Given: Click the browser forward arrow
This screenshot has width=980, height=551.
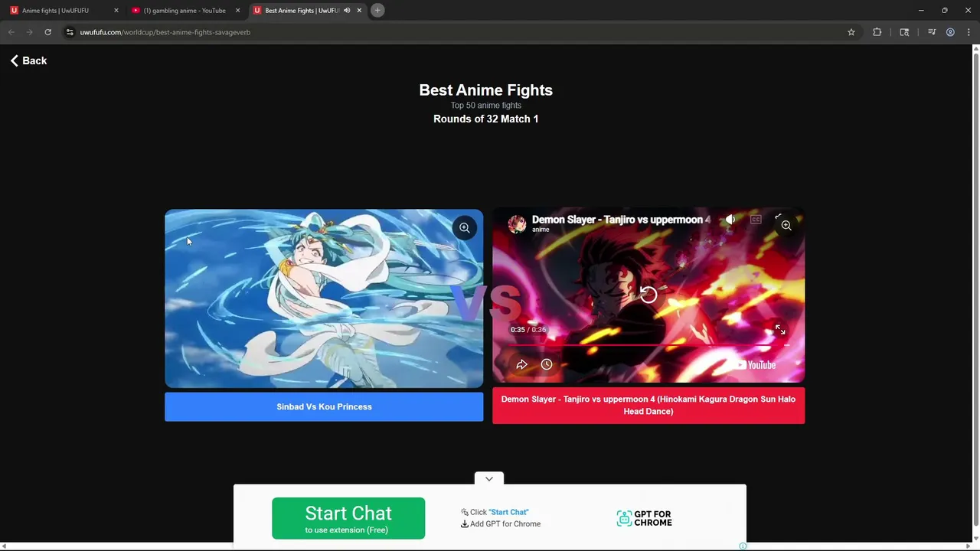Looking at the screenshot, I should click(30, 32).
